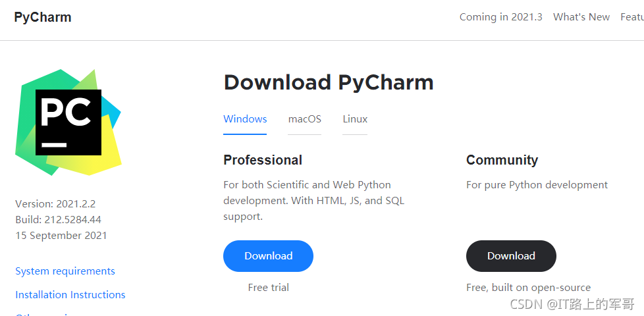Open the System requirements link

[x=65, y=271]
